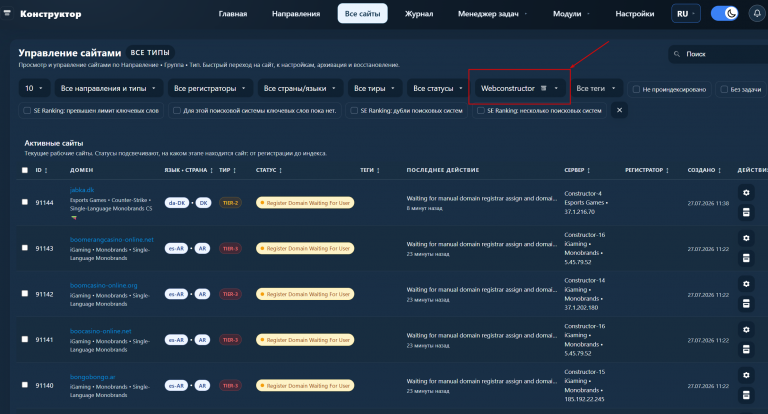
Task: Open the RU language selector
Action: (686, 14)
